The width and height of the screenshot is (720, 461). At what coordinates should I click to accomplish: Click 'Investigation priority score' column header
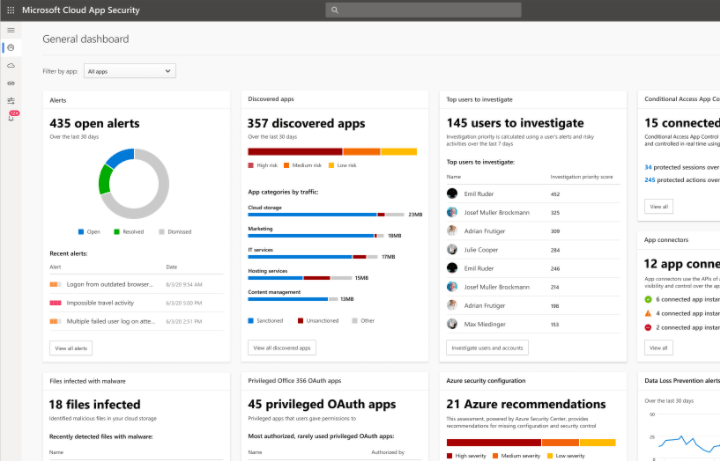[582, 177]
